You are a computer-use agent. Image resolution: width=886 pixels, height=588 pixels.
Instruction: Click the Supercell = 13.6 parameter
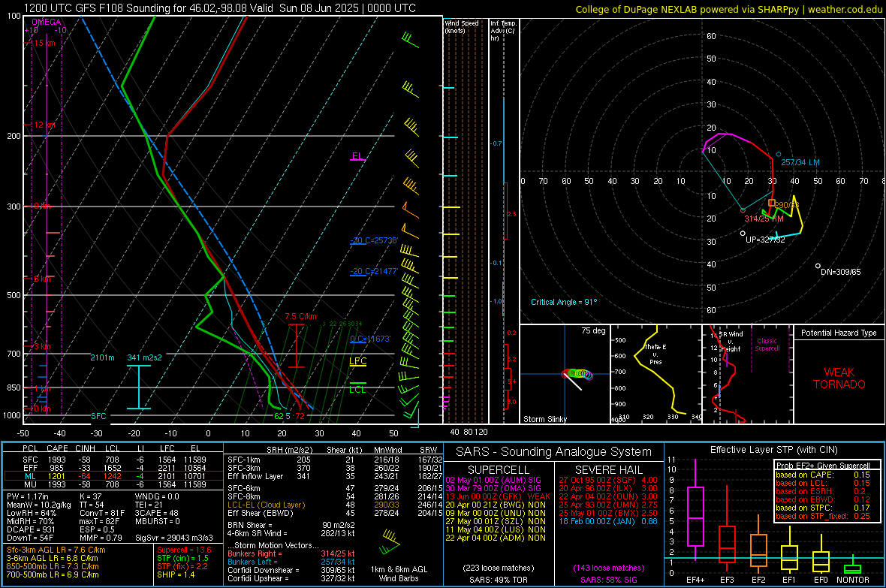tap(184, 550)
